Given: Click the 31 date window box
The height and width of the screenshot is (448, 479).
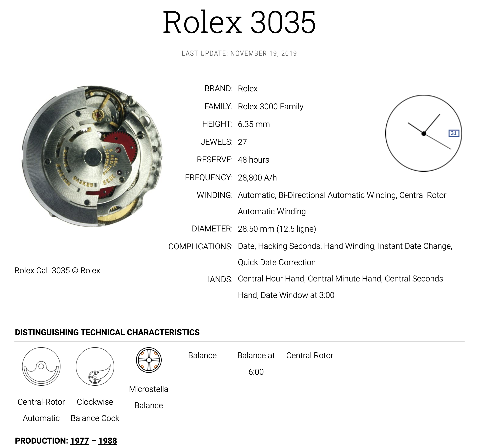Looking at the screenshot, I should [x=454, y=133].
